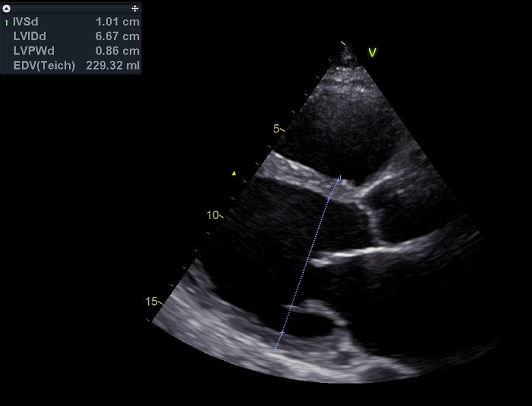The width and height of the screenshot is (532, 406).
Task: Click the top caliper cross of the IVSd measurement
Action: point(338,179)
